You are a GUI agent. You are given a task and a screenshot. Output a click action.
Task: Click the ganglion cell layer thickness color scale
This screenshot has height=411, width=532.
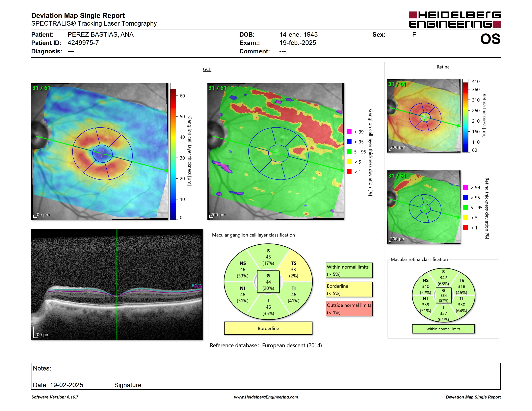pos(173,151)
